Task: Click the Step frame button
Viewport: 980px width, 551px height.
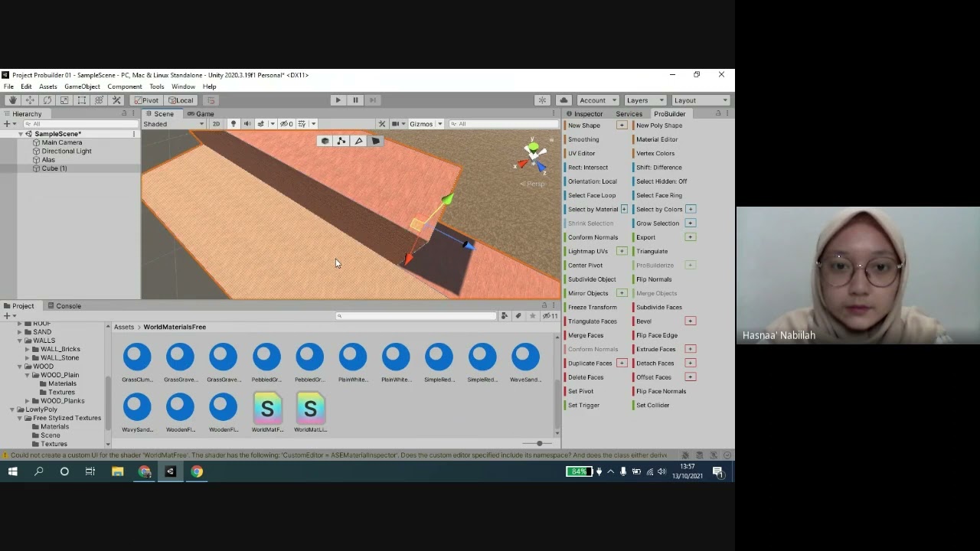Action: 372,100
